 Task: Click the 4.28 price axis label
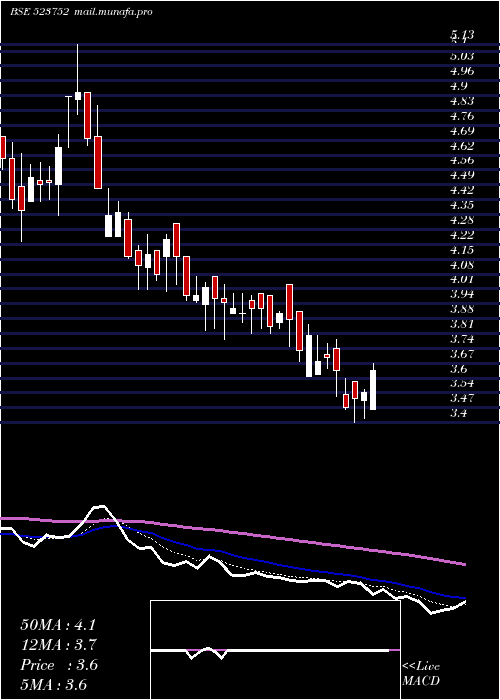click(x=462, y=220)
